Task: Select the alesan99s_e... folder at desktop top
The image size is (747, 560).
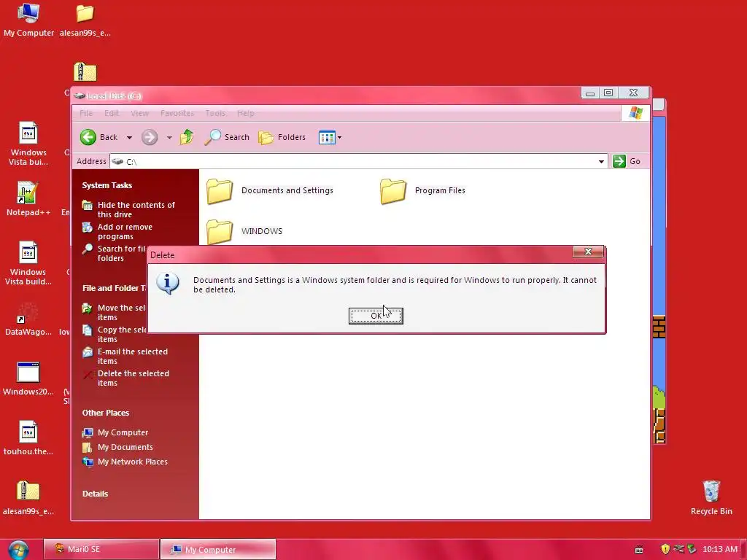Action: point(85,20)
